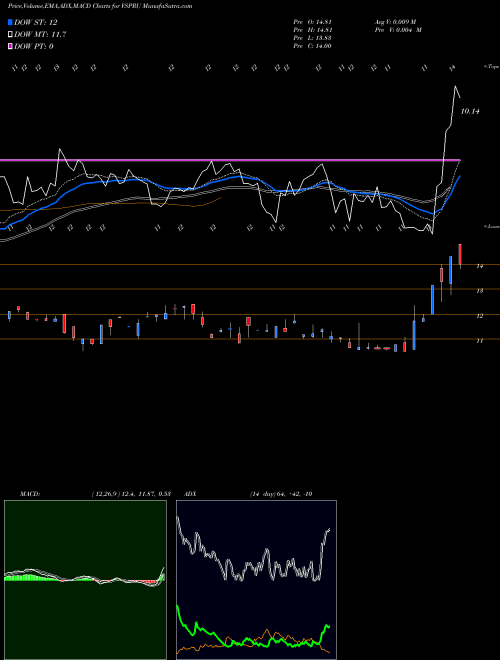Click the price axis label 11
500x660 pixels.
tap(479, 341)
